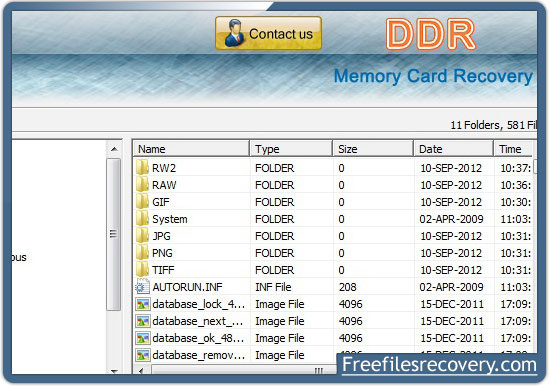Click the RW2 row time 10:37
Image resolution: width=550 pixels, height=386 pixels.
[x=516, y=168]
